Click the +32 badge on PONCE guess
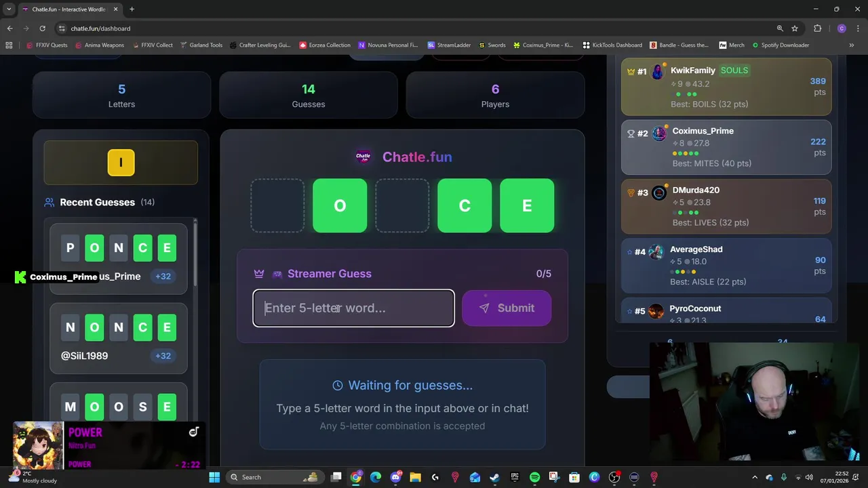868x488 pixels. (x=163, y=276)
